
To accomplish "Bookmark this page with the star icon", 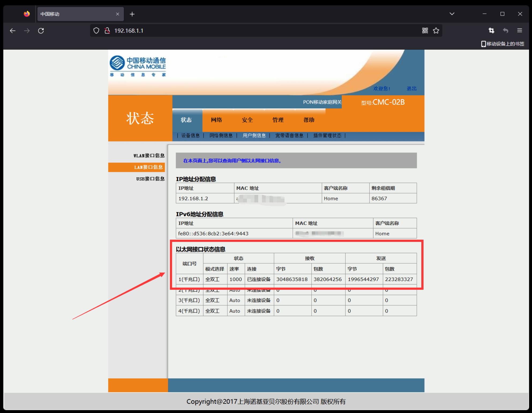I will pos(436,31).
